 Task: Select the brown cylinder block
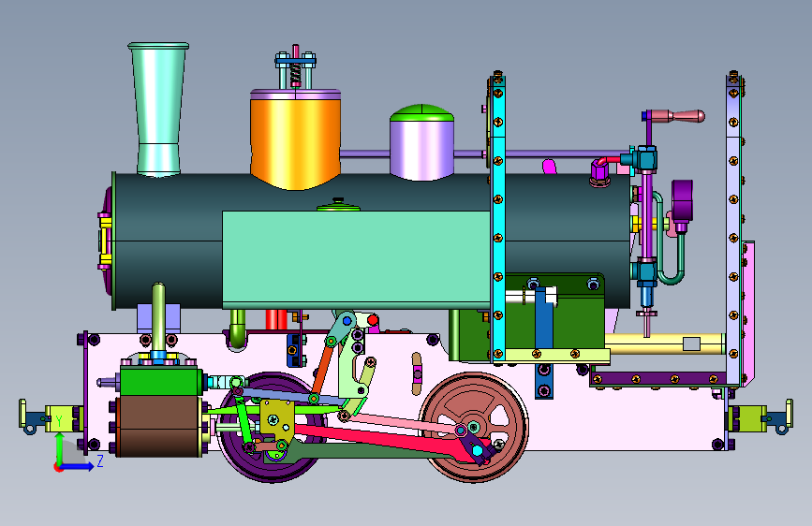[159, 427]
